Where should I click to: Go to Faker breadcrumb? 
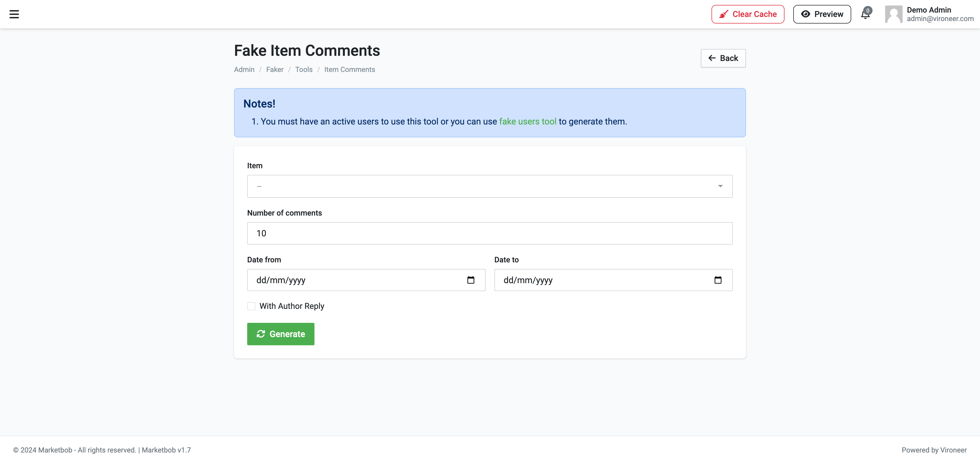click(275, 69)
